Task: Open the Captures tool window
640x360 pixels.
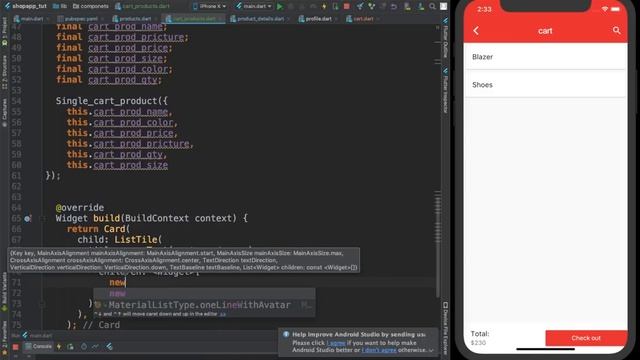Action: tap(4, 112)
